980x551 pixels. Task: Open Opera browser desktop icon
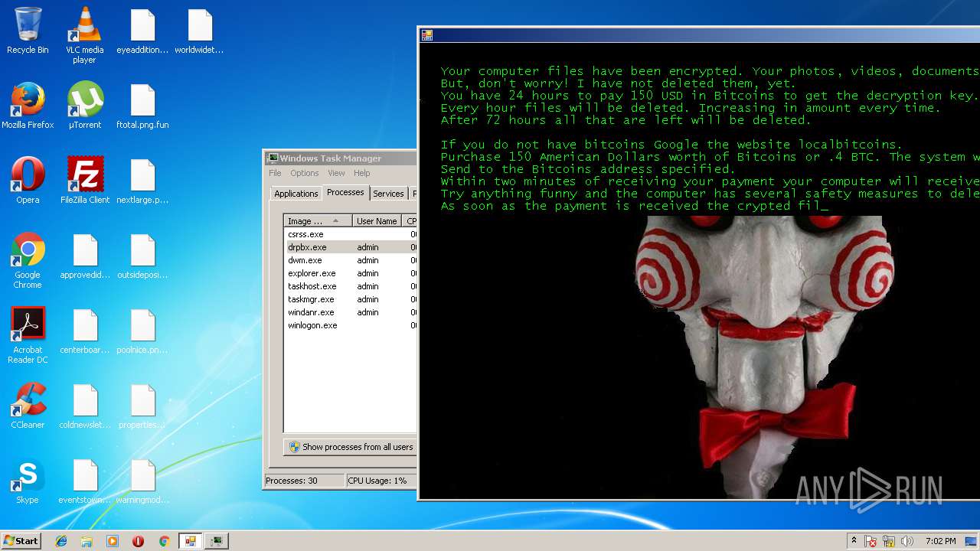[28, 181]
